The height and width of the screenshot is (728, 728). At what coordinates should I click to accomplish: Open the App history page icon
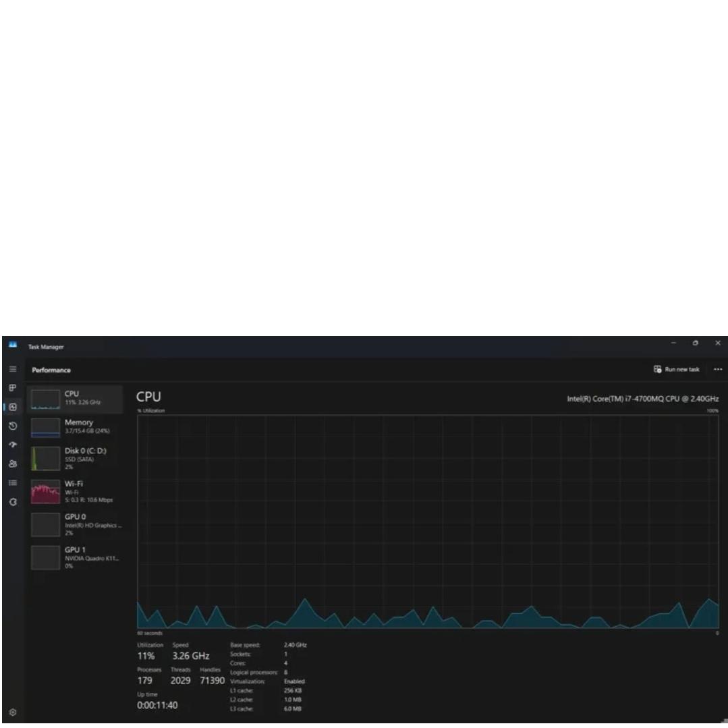[12, 426]
